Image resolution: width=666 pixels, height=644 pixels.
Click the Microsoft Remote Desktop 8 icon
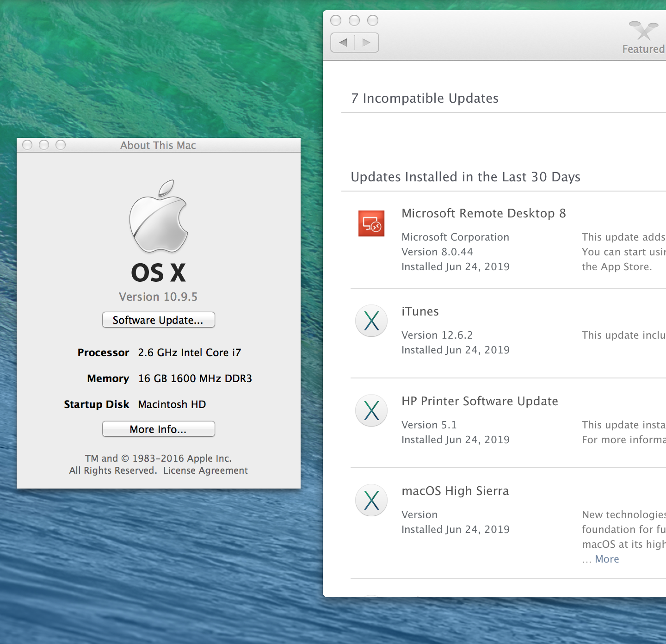371,223
